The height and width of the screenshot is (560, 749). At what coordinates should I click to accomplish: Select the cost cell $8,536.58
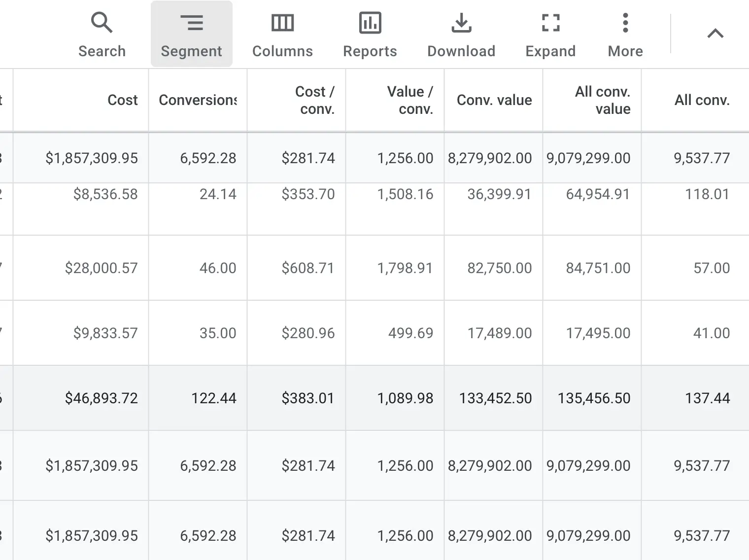(x=105, y=194)
